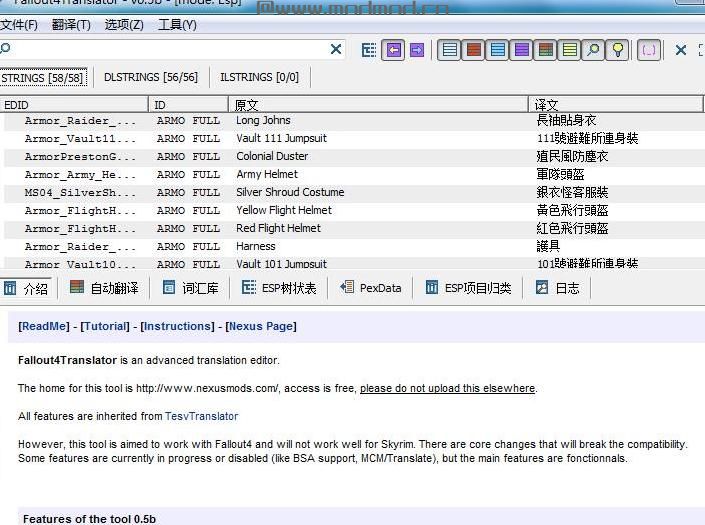This screenshot has width=705, height=525.
Task: Click the ESP树状表 tree icon
Action: coord(249,287)
